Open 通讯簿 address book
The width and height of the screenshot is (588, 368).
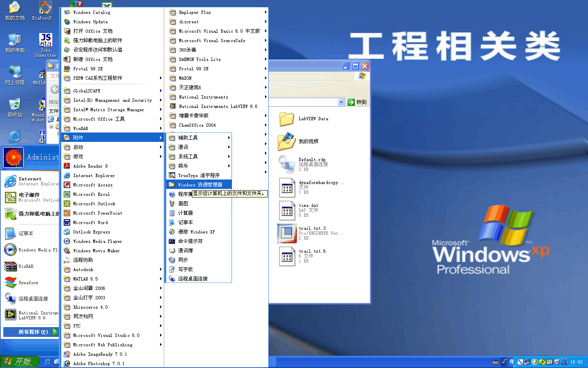coord(199,251)
